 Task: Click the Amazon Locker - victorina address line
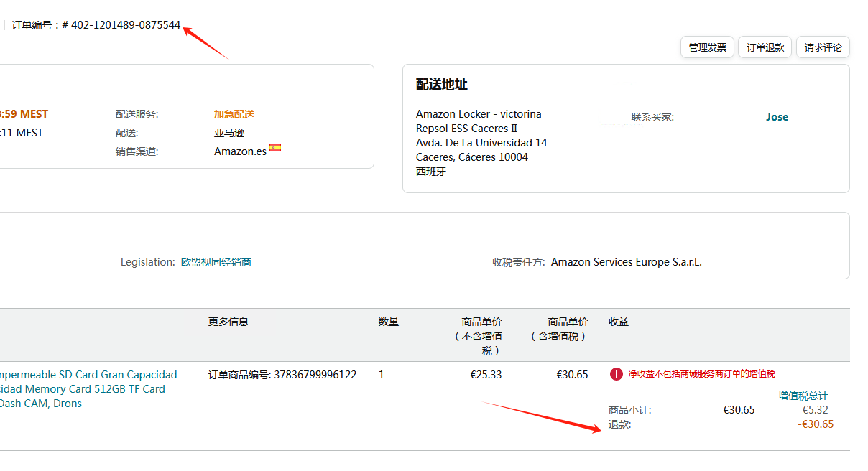[x=479, y=114]
